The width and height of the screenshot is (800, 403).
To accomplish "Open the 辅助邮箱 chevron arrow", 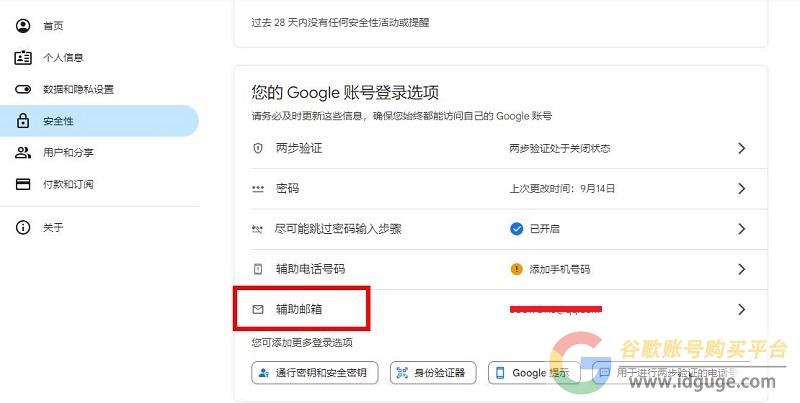I will (x=742, y=309).
